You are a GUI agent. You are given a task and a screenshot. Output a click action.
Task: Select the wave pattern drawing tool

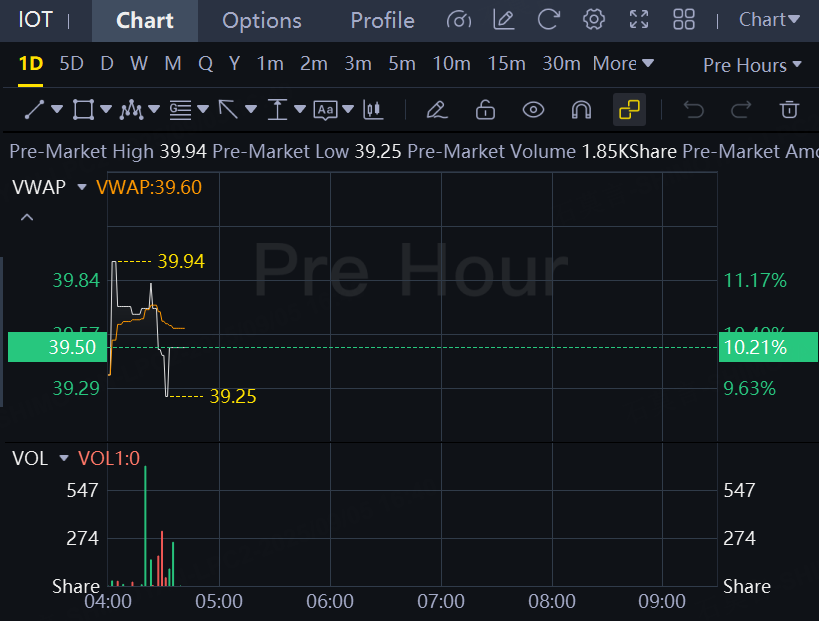click(x=131, y=110)
